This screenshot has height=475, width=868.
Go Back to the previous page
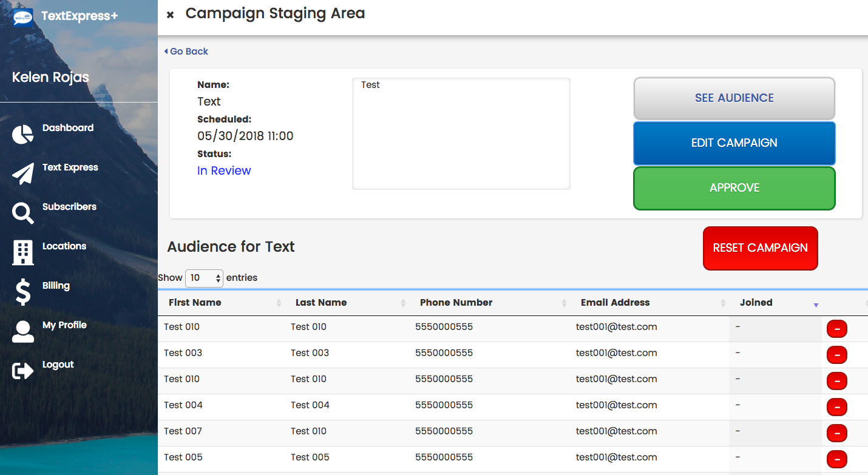[186, 52]
